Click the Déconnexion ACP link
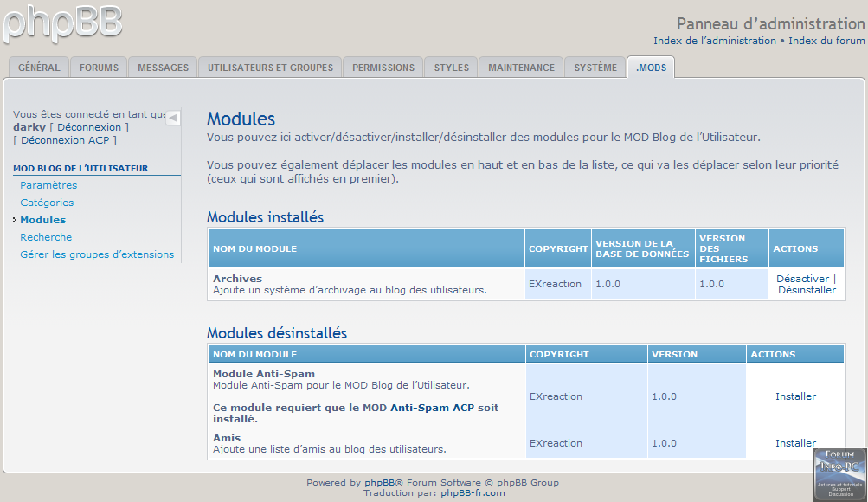Viewport: 868px width, 502px height. [x=68, y=140]
